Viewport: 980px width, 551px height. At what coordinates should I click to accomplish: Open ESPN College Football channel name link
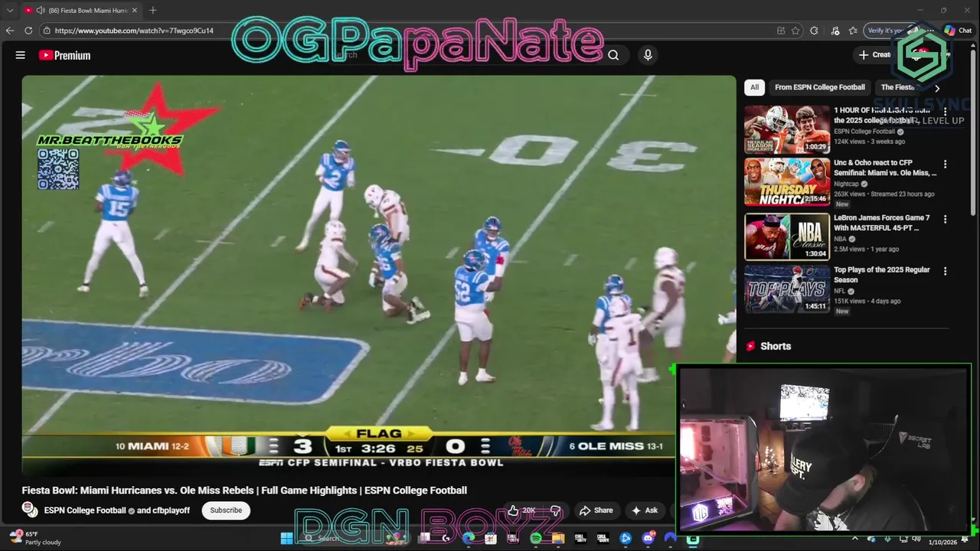tap(85, 510)
